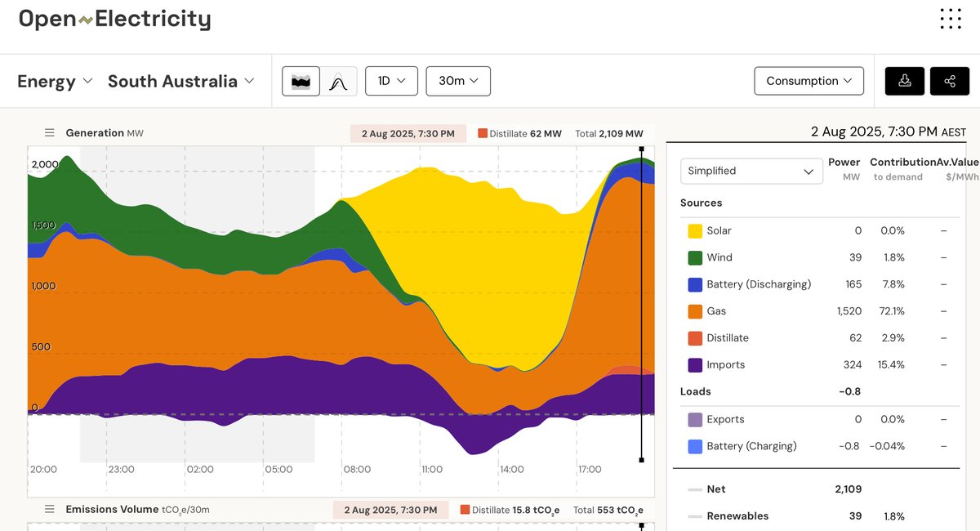
Task: Open the Simplified view dropdown
Action: [751, 172]
